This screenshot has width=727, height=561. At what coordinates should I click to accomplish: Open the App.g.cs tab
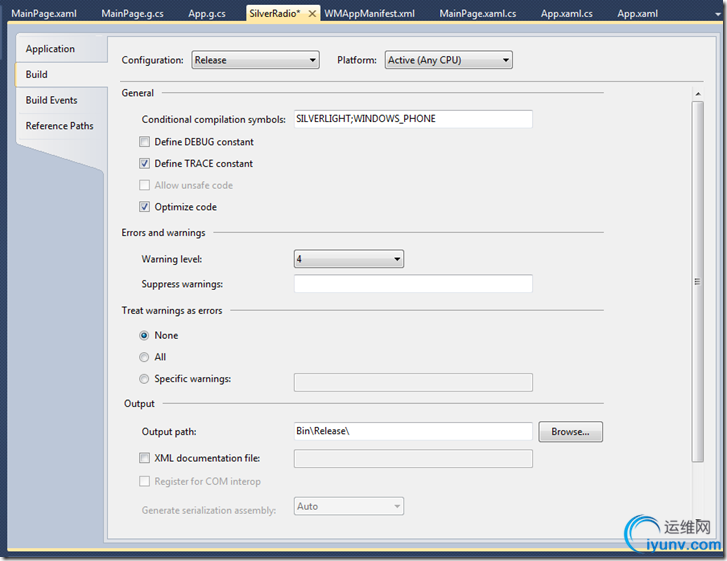point(207,13)
